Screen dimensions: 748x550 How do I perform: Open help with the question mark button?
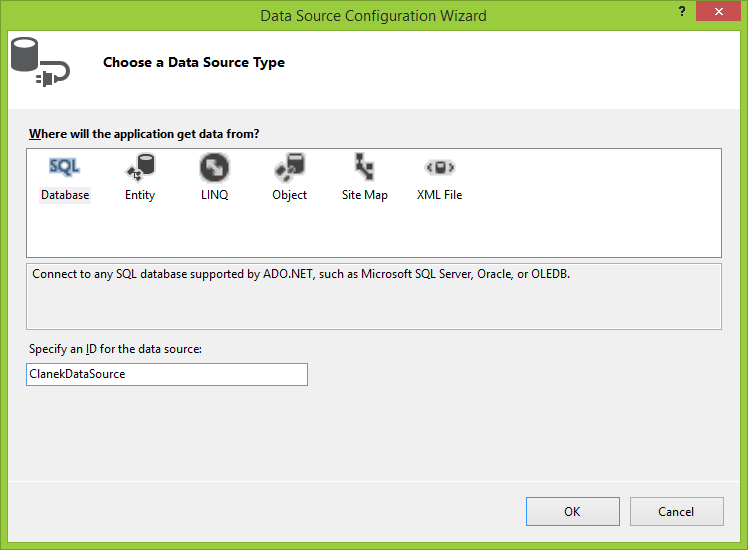pos(682,11)
